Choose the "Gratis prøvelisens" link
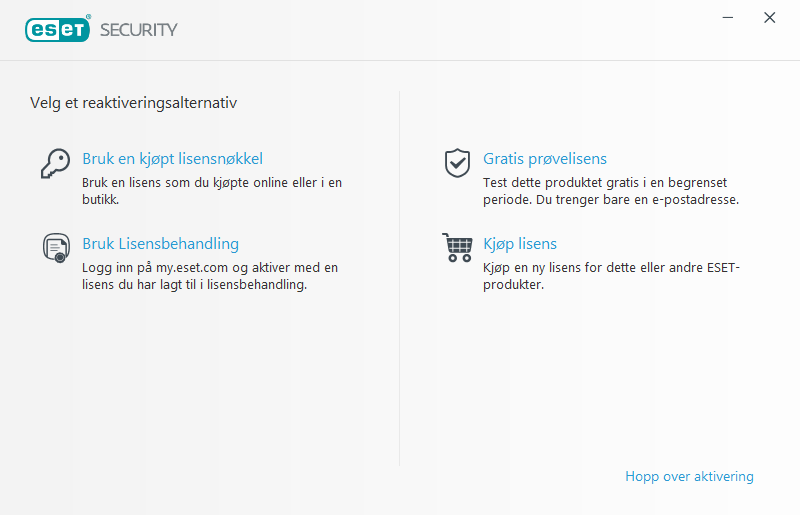Screen dimensions: 800x515 click(x=545, y=159)
